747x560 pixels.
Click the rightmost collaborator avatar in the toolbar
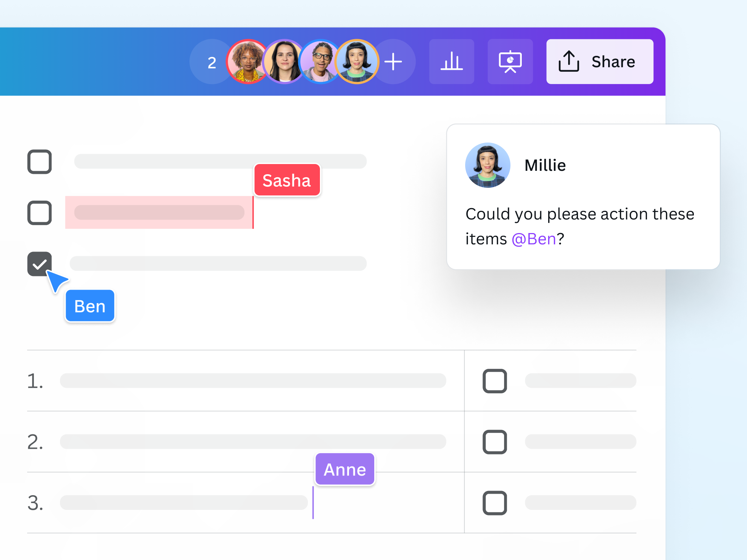[x=357, y=61]
